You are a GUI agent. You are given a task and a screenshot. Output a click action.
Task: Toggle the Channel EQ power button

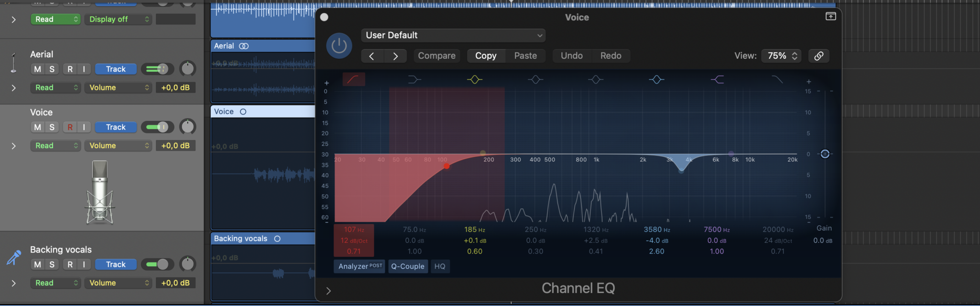point(339,46)
